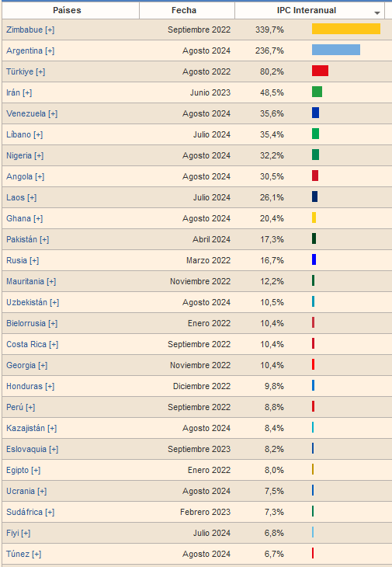Expand the [+] next to Venezuela
Screen dimensions: 392x567
(x=53, y=113)
